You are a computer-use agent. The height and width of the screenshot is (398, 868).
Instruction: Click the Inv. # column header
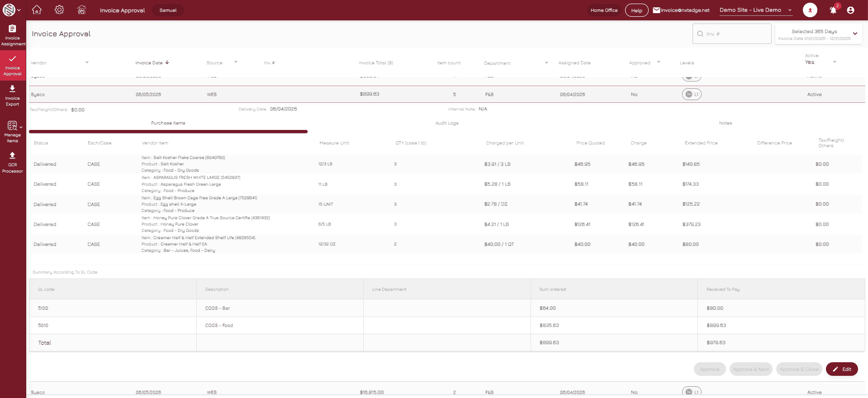click(x=269, y=63)
